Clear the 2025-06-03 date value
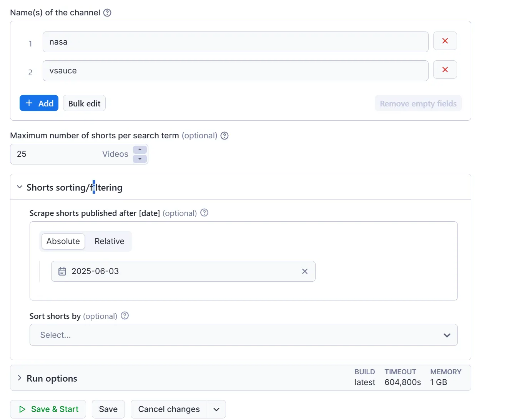This screenshot has height=420, width=507. (305, 271)
